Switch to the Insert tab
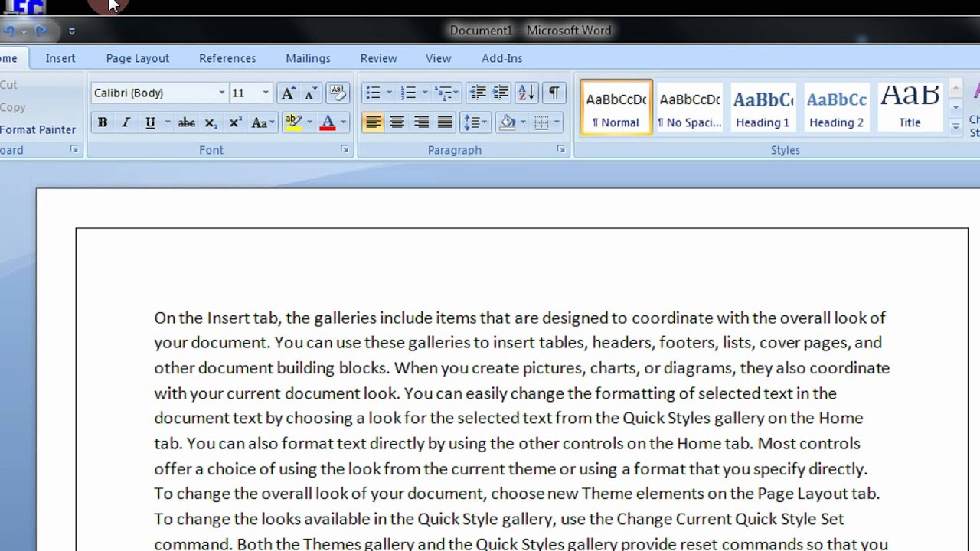This screenshot has width=980, height=551. (x=60, y=58)
